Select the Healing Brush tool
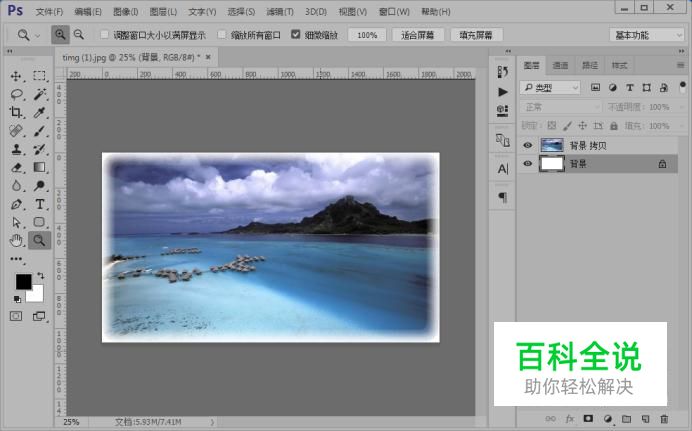This screenshot has width=692, height=431. (16, 131)
